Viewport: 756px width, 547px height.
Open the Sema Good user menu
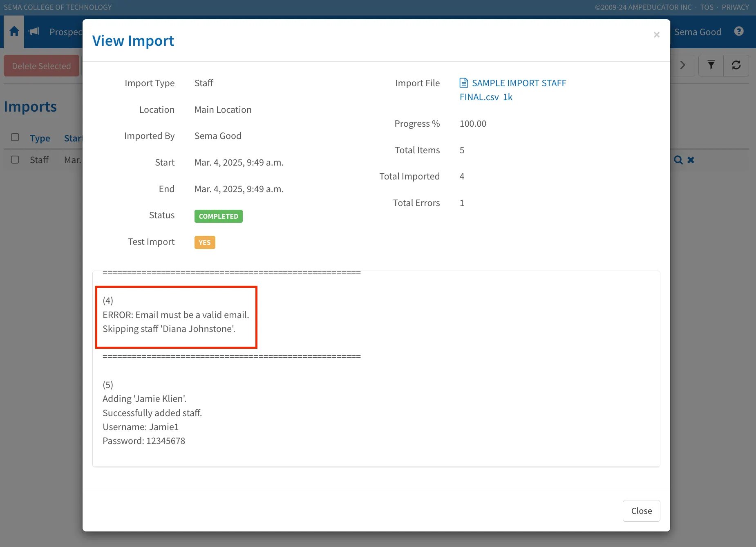point(698,32)
